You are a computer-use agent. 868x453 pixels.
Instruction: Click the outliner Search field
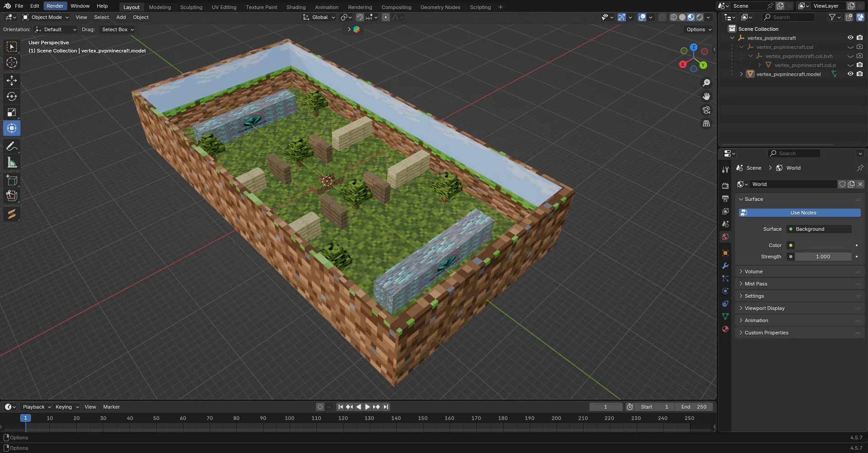[788, 17]
